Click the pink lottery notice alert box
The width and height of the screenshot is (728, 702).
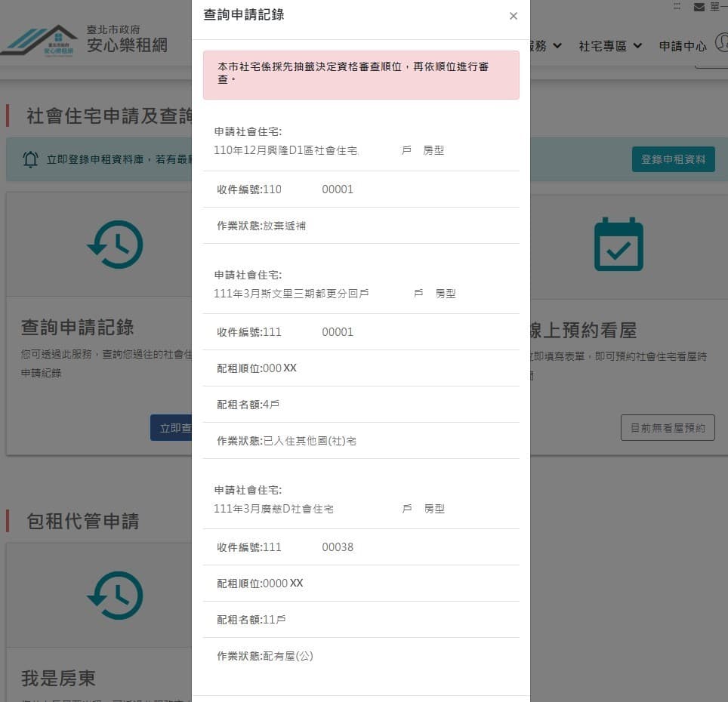pos(361,75)
